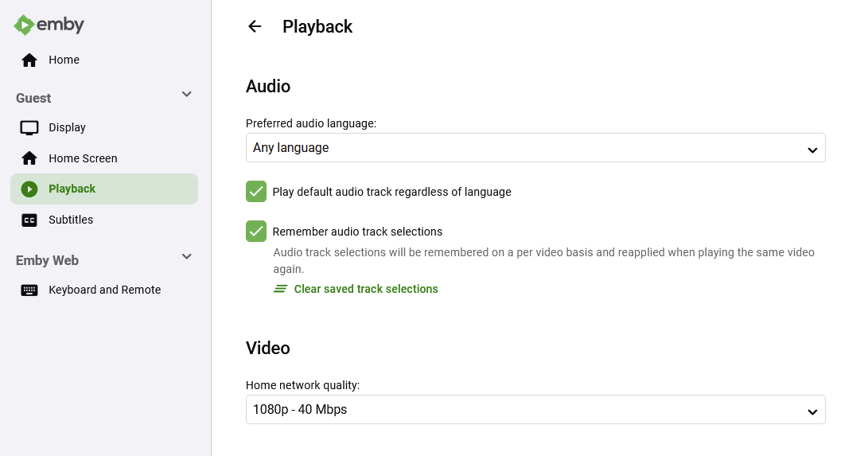The width and height of the screenshot is (868, 456).
Task: Collapse the Guest section chevron
Action: click(x=187, y=95)
